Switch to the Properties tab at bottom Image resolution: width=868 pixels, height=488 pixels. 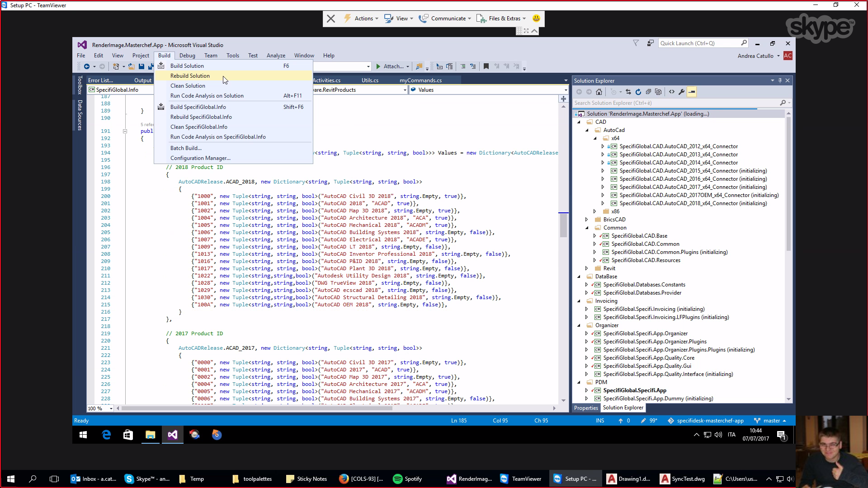pyautogui.click(x=586, y=408)
